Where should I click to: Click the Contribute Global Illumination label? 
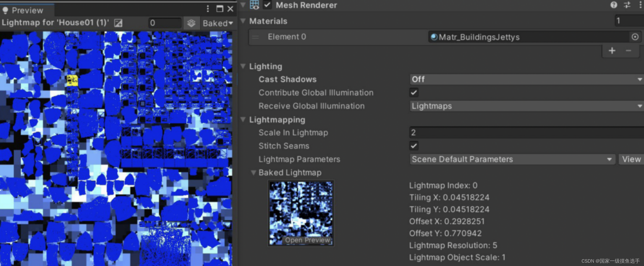click(x=316, y=93)
